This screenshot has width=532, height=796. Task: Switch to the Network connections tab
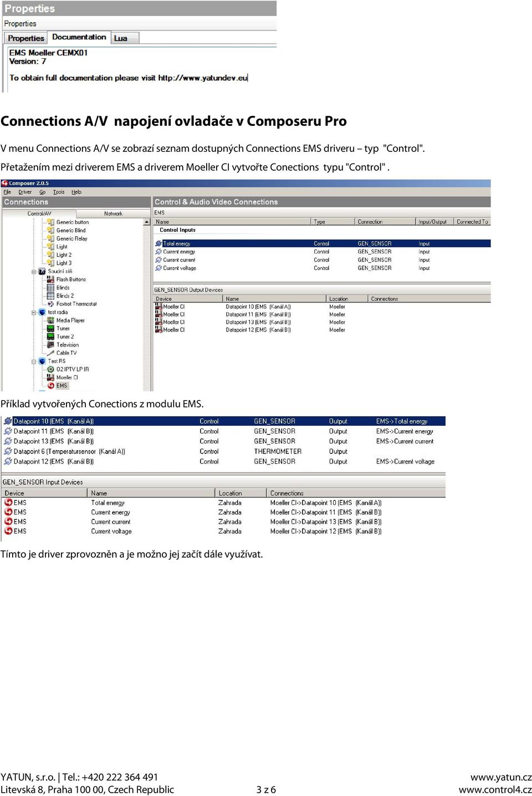[113, 213]
